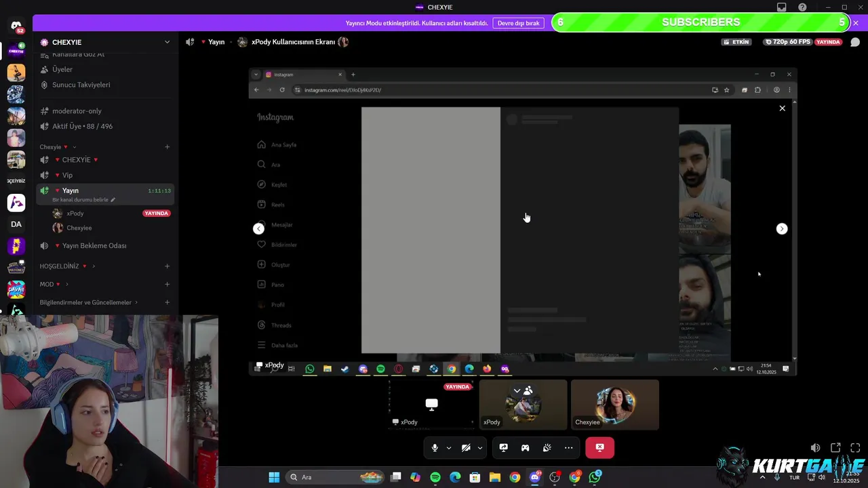Click the taskbar search box Ara

(334, 477)
